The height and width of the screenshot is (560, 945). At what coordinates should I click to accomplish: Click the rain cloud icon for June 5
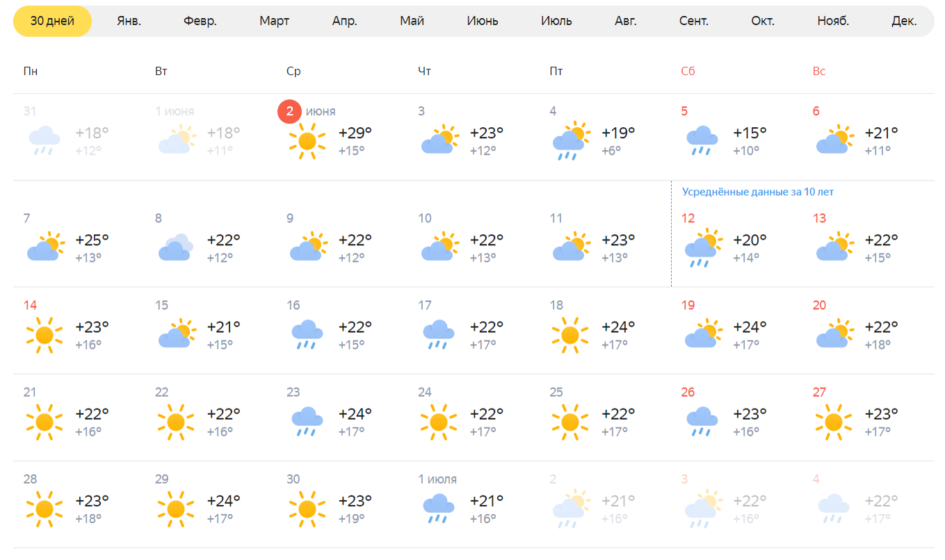[702, 140]
